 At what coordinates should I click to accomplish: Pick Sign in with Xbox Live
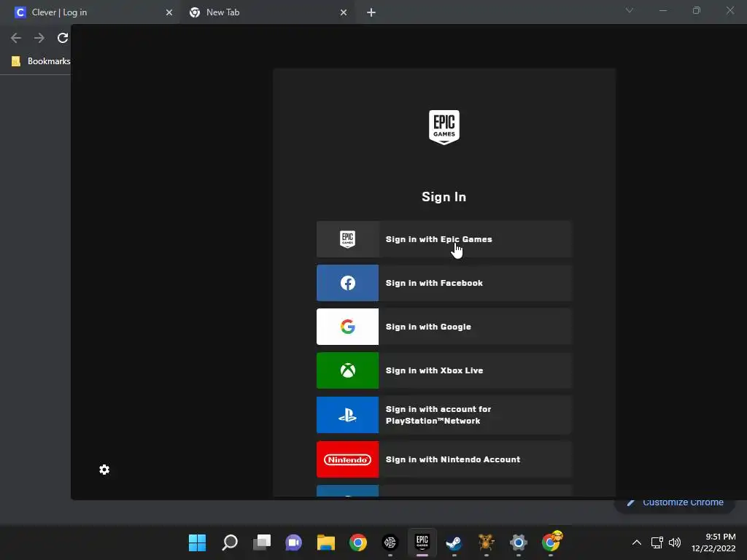click(x=444, y=370)
